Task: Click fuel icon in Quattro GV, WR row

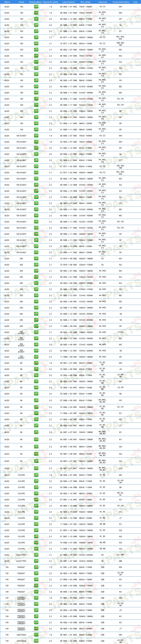Action: click(36, 555)
